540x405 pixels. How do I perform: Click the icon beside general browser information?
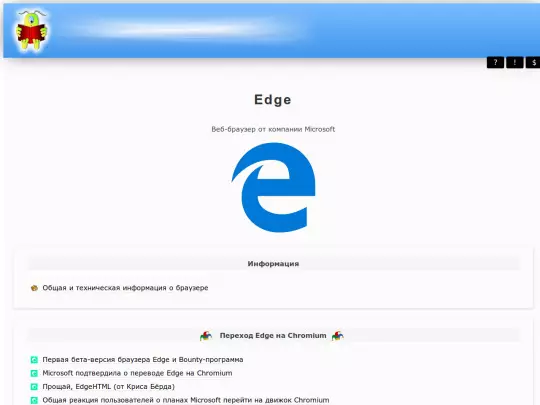click(x=34, y=288)
